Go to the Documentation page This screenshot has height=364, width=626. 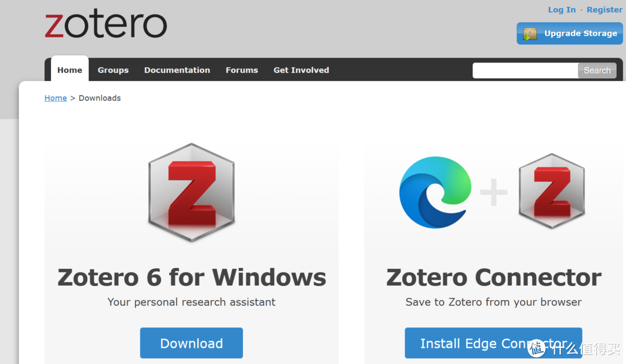pyautogui.click(x=177, y=70)
